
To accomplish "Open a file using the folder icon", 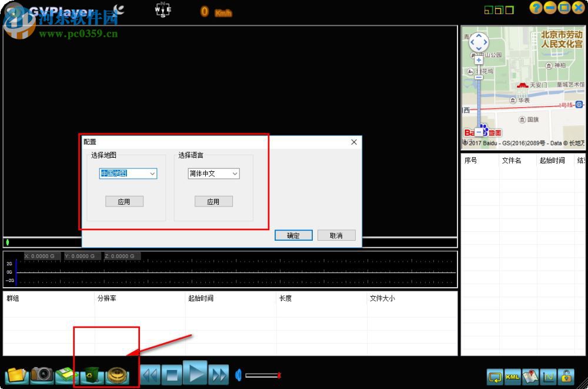I will pyautogui.click(x=15, y=374).
